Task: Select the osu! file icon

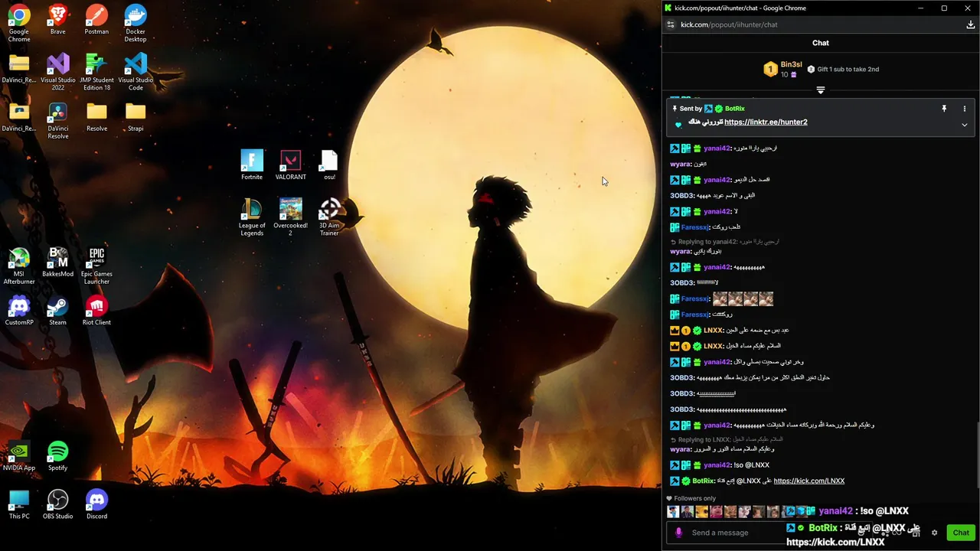Action: (x=329, y=165)
